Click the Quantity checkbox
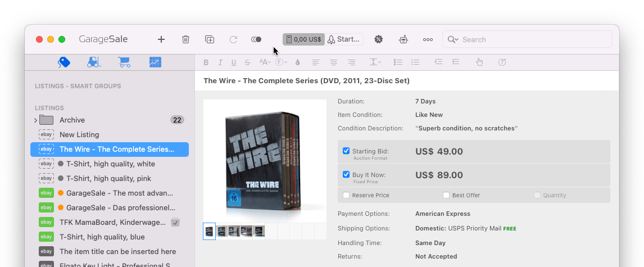This screenshot has width=644, height=267. tap(537, 195)
